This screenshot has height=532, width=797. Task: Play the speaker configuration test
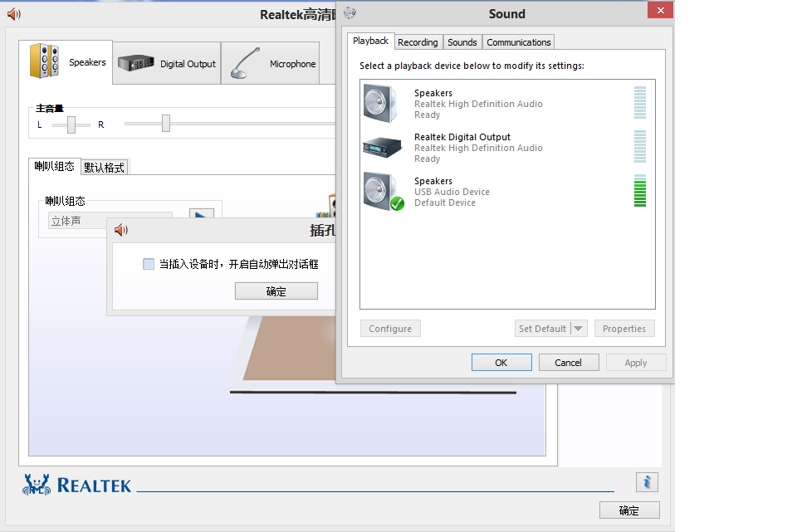(x=201, y=216)
